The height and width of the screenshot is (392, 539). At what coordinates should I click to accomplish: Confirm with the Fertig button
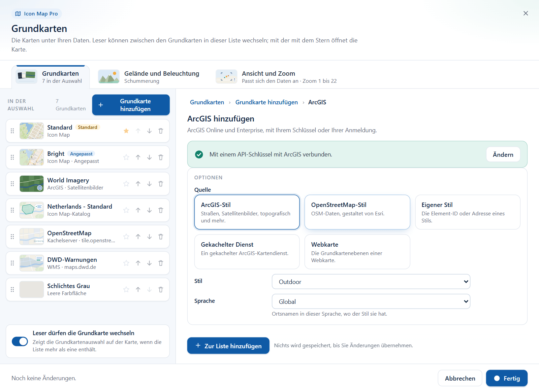pos(507,378)
